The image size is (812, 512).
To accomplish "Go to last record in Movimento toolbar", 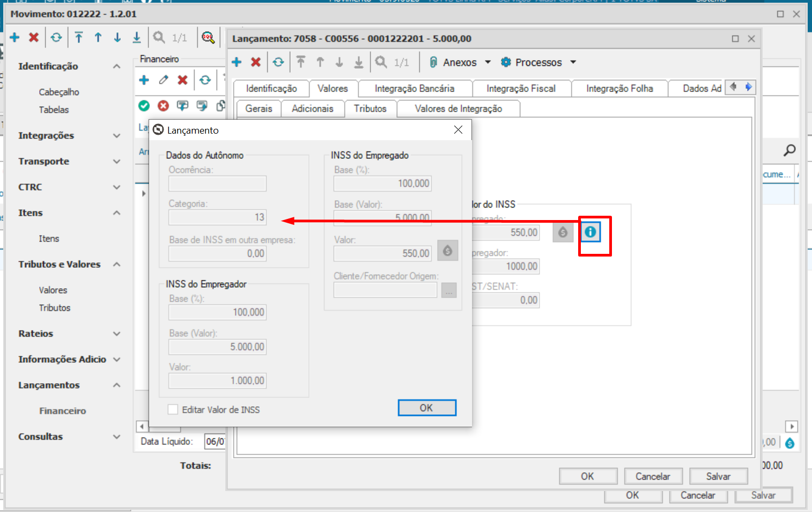I will click(x=137, y=37).
